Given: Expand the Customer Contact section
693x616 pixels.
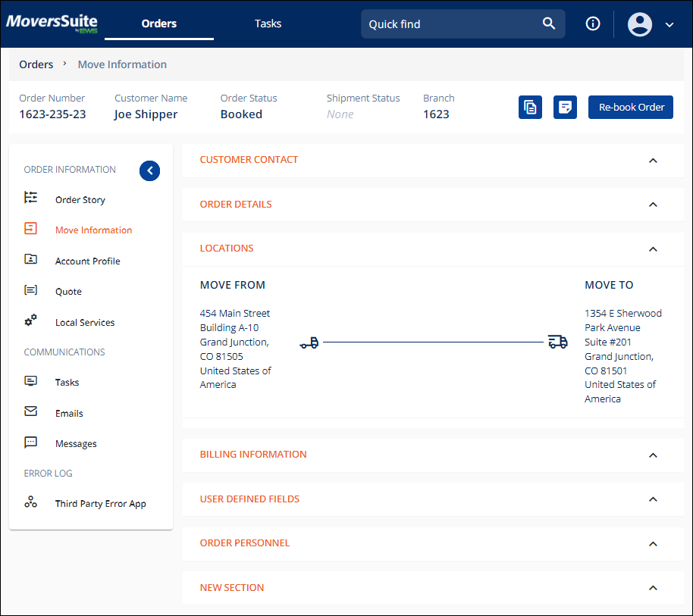Looking at the screenshot, I should pos(653,161).
